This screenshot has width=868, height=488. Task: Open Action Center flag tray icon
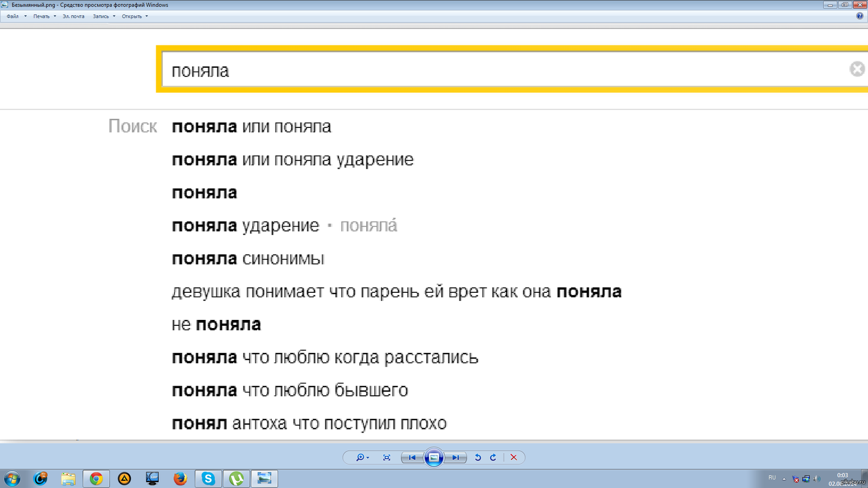point(795,479)
